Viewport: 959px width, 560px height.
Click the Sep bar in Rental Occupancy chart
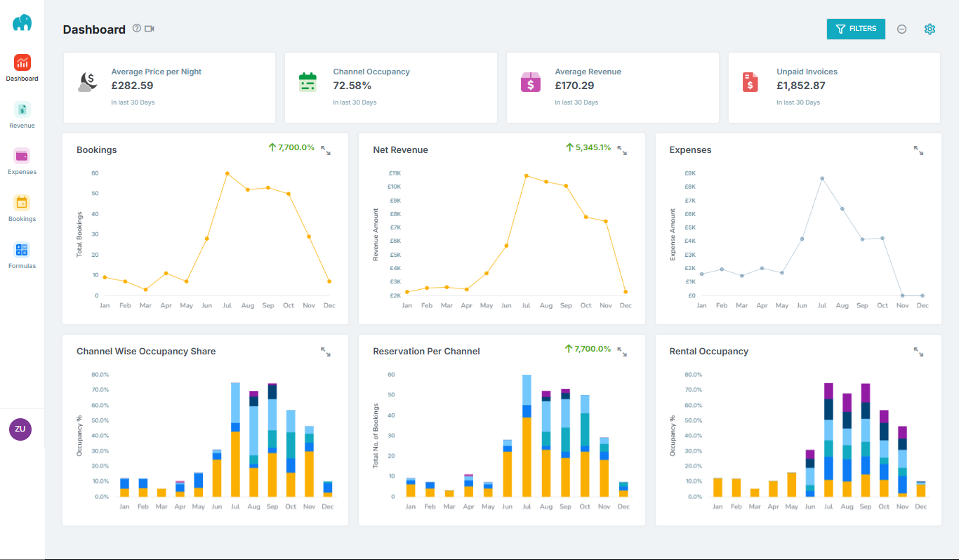pos(866,440)
